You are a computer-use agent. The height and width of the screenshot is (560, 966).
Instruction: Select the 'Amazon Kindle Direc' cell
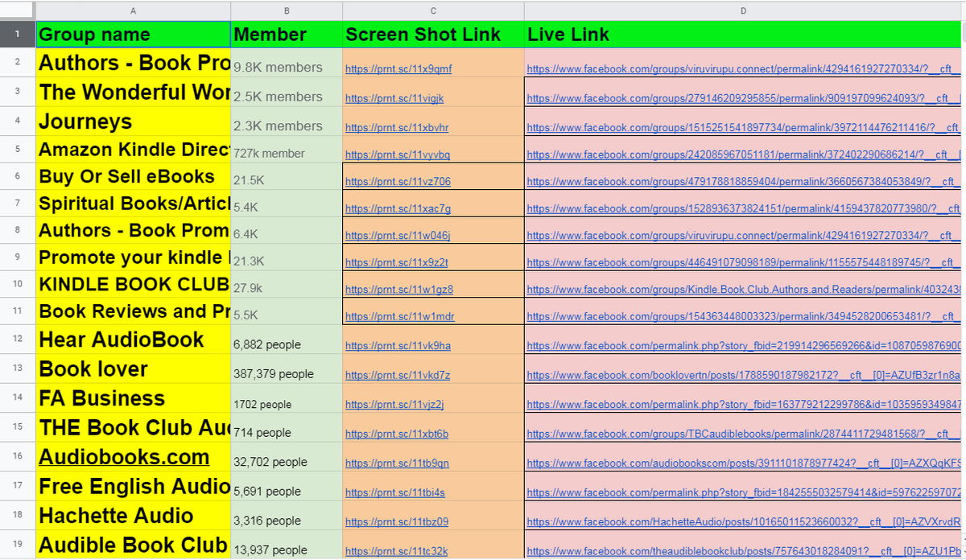[x=134, y=150]
